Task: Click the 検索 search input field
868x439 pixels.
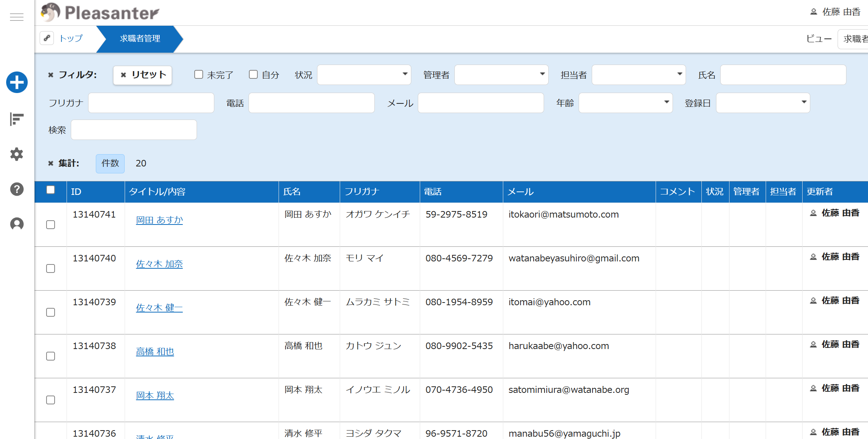Action: [x=134, y=130]
